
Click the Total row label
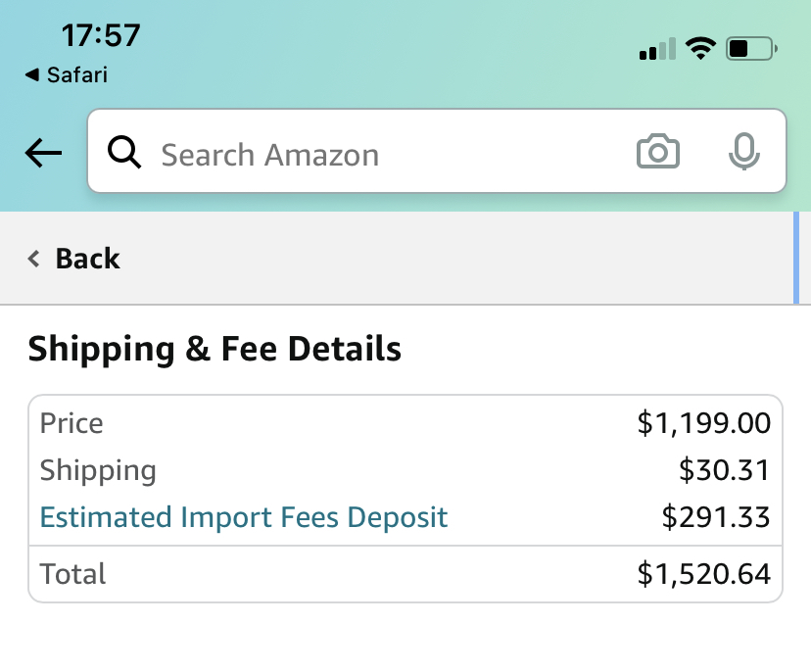point(73,574)
